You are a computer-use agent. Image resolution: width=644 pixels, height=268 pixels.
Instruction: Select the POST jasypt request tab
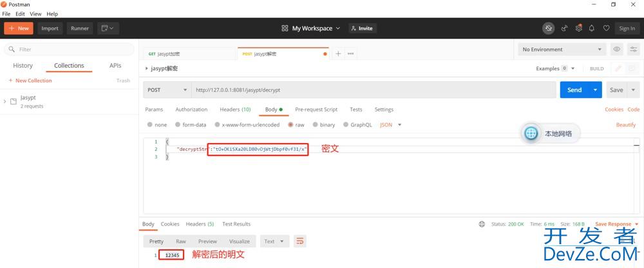coord(283,54)
